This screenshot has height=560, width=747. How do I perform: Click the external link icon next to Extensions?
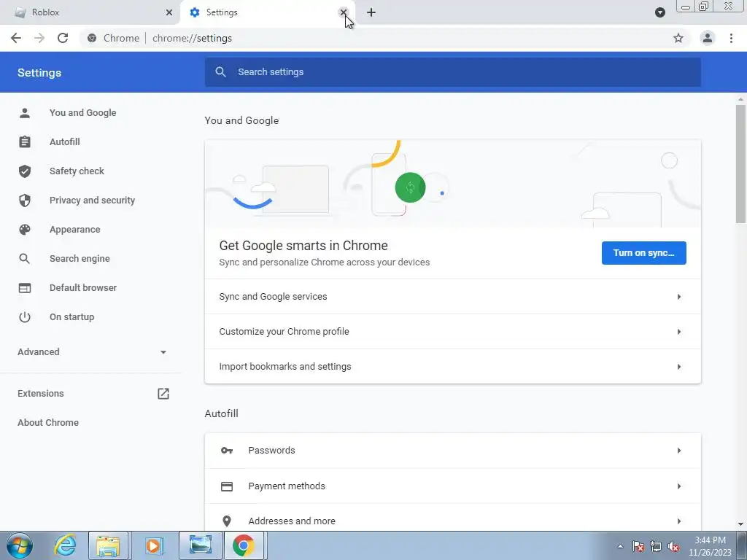[163, 393]
